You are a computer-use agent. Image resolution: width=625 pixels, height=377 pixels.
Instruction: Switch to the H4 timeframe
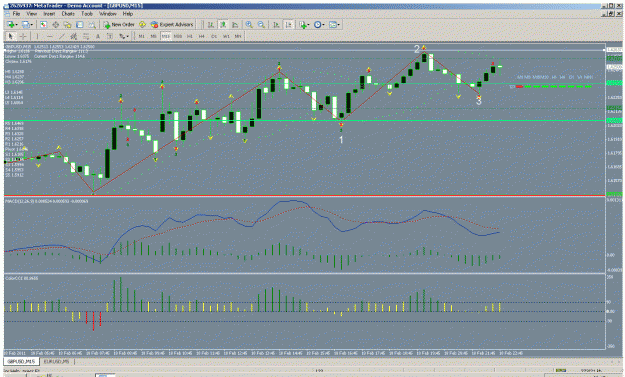[x=202, y=36]
